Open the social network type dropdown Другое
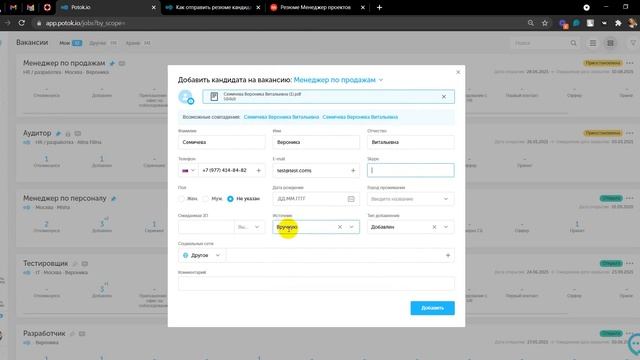 (202, 256)
